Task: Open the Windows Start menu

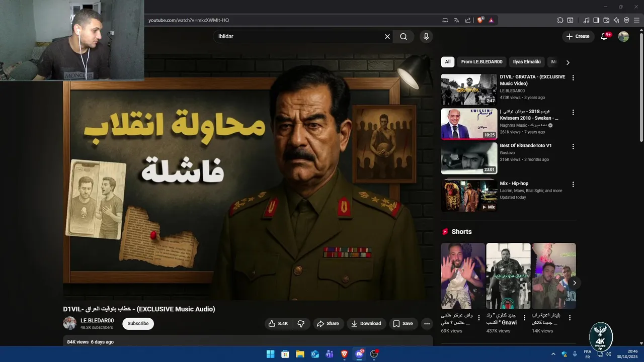Action: [270, 354]
